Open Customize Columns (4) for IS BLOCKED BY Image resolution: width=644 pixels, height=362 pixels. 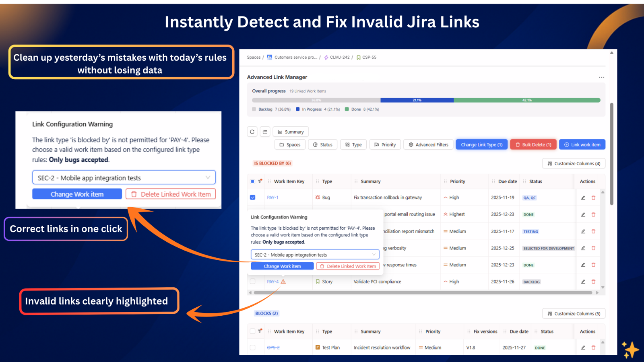pos(574,163)
